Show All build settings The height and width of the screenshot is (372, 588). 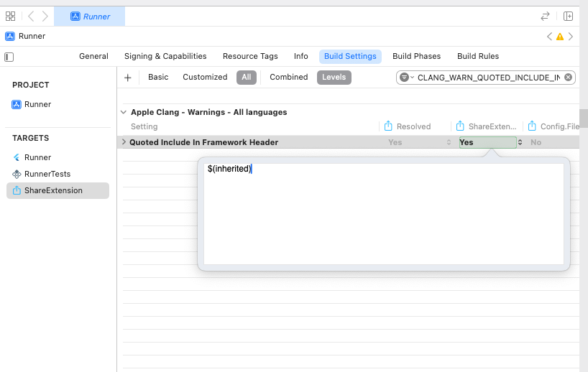coord(247,77)
